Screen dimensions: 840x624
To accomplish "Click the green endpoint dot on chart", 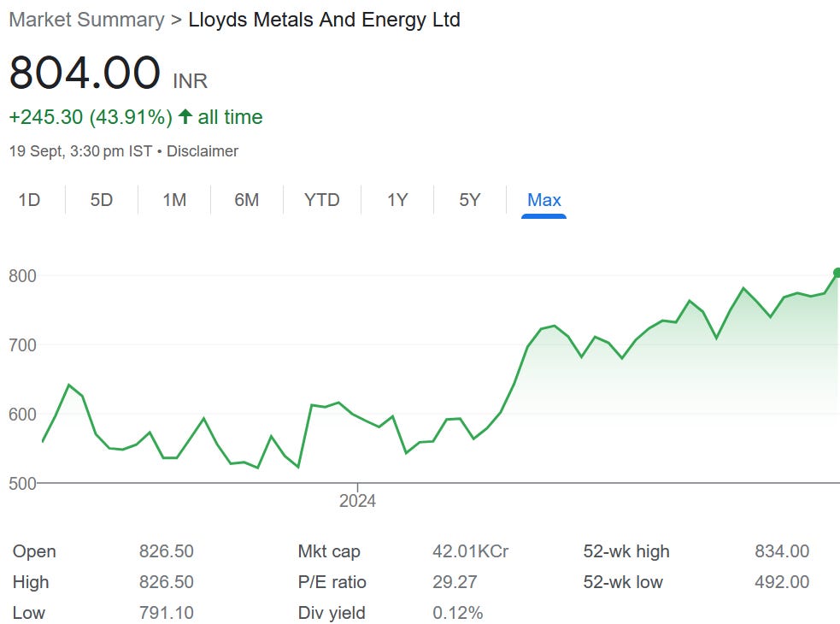I will point(837,273).
